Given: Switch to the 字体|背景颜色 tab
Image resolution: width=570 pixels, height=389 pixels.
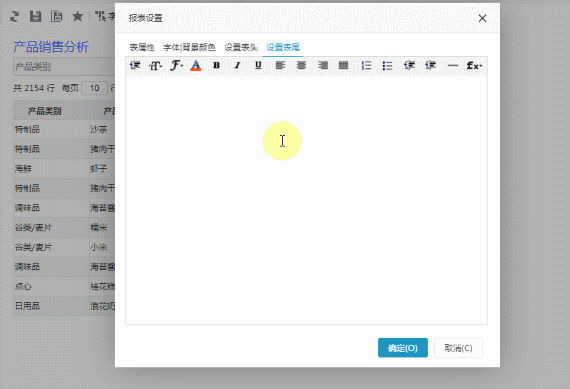Looking at the screenshot, I should tap(189, 47).
